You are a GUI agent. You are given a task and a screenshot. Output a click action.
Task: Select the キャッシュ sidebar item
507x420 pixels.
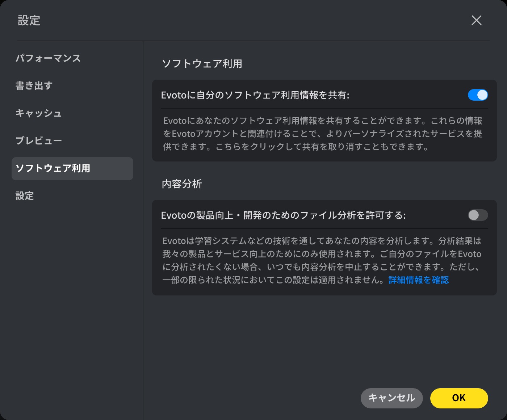pyautogui.click(x=38, y=113)
